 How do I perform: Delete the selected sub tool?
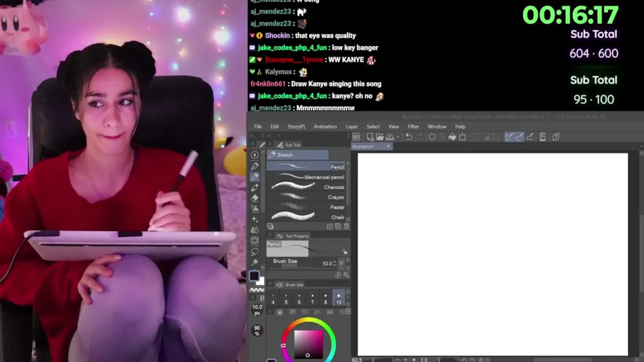tap(346, 226)
